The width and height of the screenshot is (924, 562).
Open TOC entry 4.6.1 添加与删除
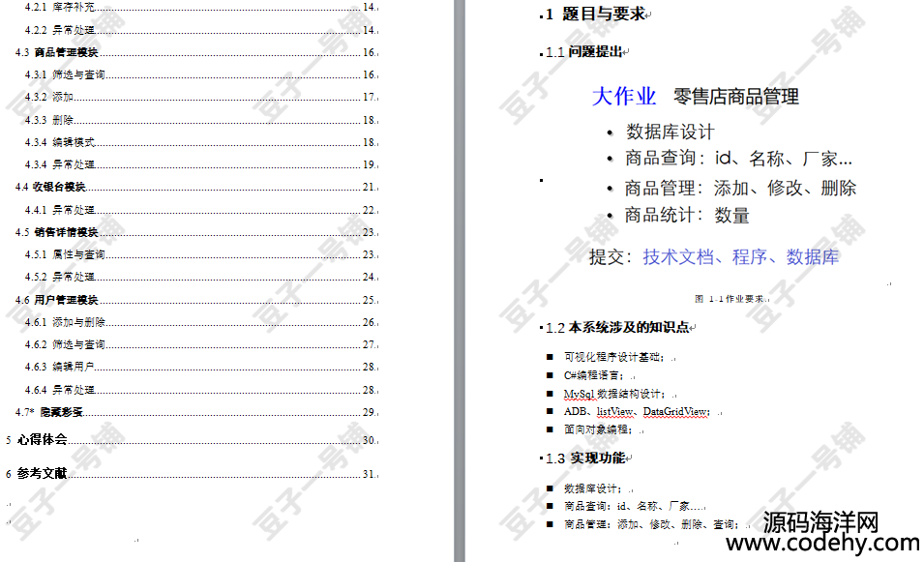200,322
